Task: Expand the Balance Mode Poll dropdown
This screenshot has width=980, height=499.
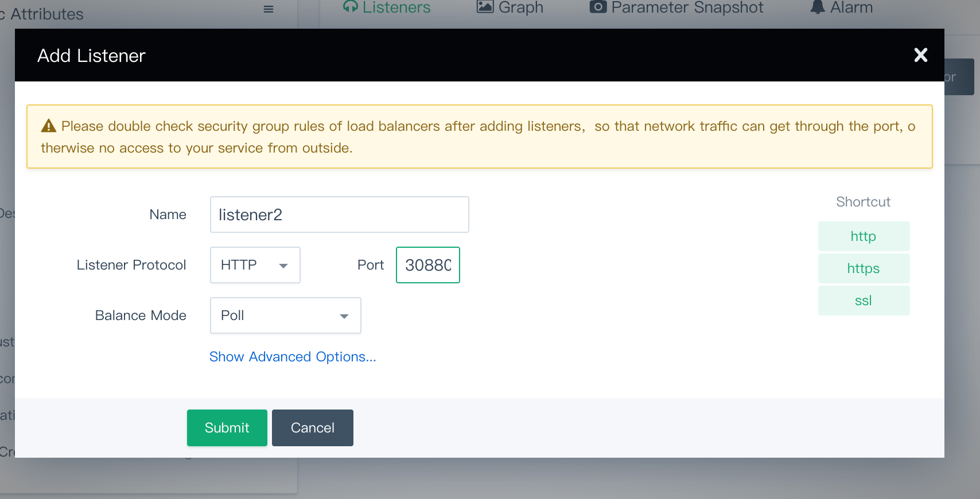Action: 285,315
